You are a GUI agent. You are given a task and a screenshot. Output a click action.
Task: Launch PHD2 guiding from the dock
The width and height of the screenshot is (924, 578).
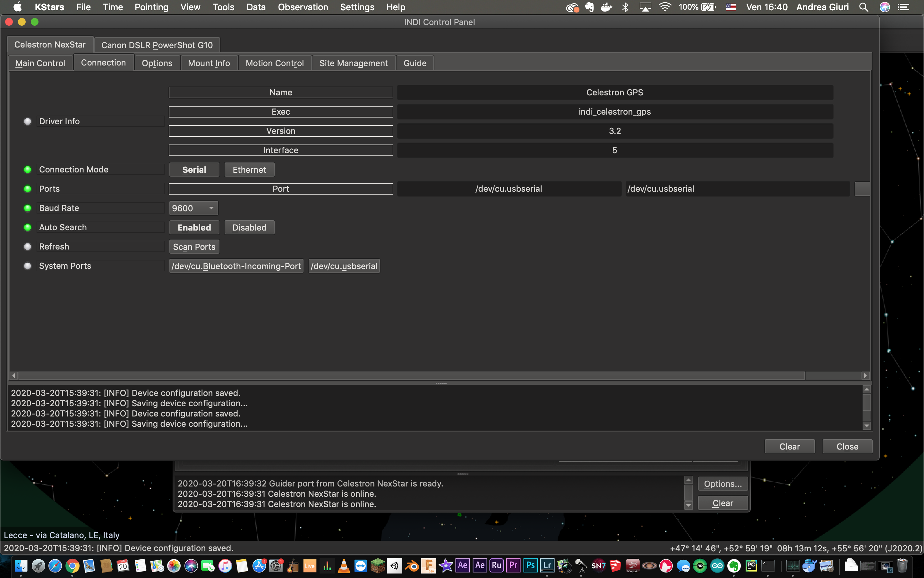700,565
